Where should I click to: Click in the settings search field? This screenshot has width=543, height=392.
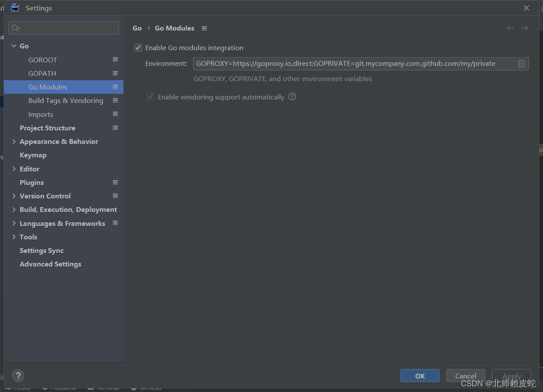point(64,28)
